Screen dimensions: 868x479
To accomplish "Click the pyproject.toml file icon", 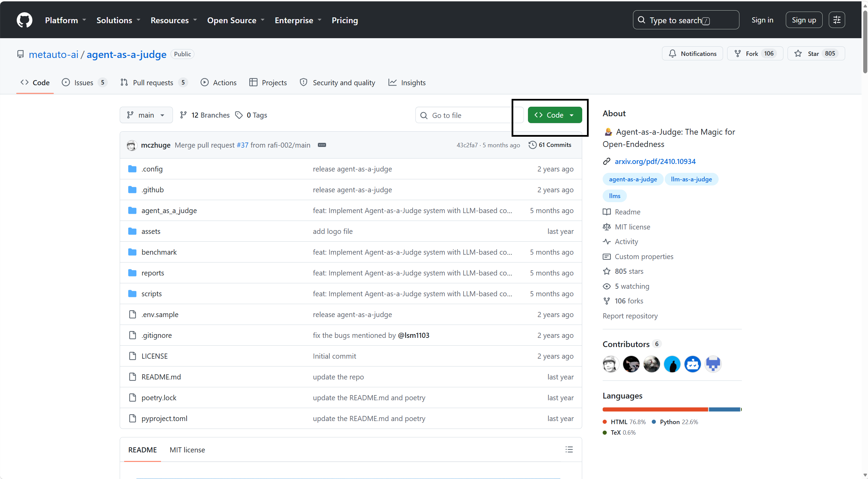I will pyautogui.click(x=132, y=419).
